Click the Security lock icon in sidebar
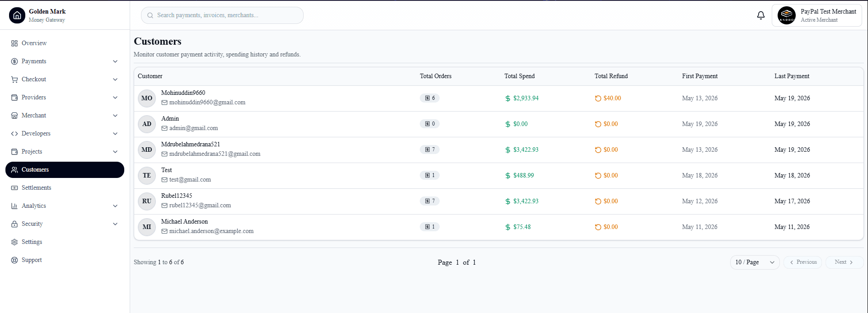The height and width of the screenshot is (313, 868). click(x=14, y=224)
